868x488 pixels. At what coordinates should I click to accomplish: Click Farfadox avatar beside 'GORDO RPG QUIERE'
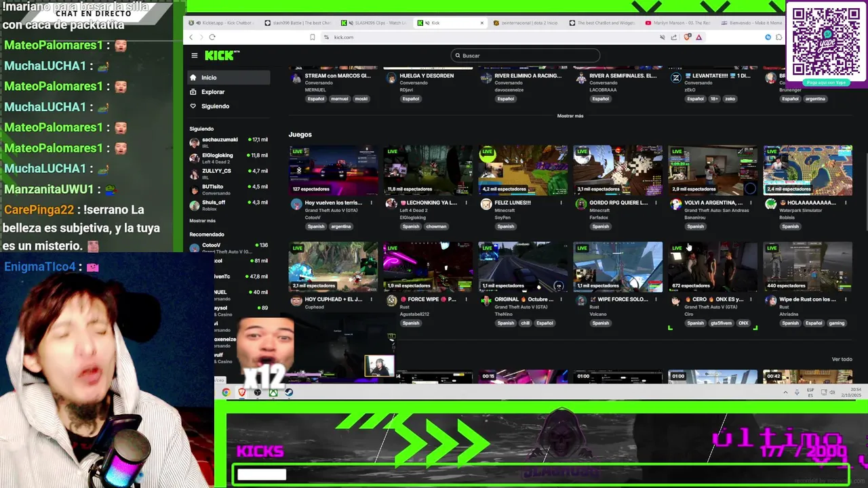581,204
